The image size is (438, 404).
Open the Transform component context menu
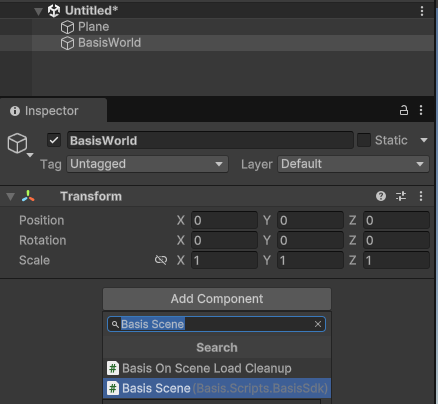point(421,196)
